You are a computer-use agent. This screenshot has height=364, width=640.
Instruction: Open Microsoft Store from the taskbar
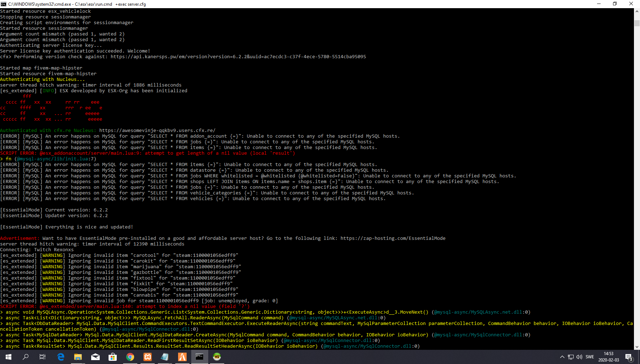point(113,357)
